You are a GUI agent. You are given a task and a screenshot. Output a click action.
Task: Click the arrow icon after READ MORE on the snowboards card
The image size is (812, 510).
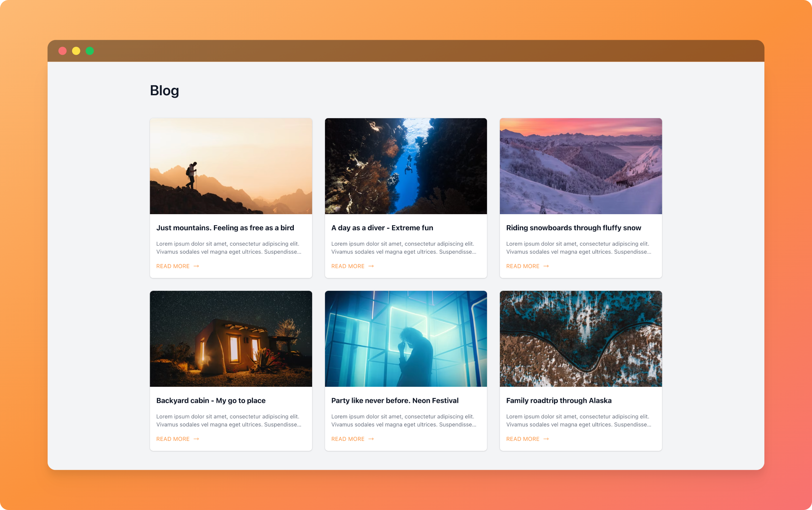click(546, 266)
